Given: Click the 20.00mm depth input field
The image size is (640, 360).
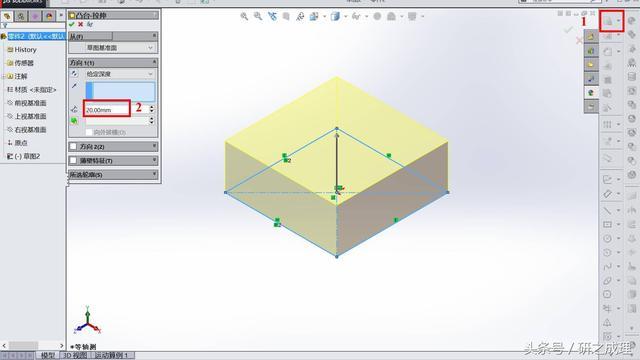Looking at the screenshot, I should click(x=107, y=109).
